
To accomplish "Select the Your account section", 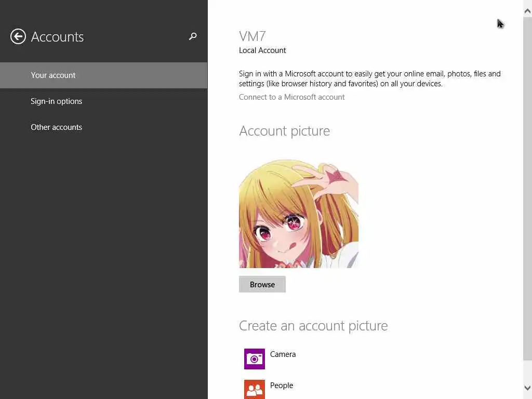I will (103, 75).
